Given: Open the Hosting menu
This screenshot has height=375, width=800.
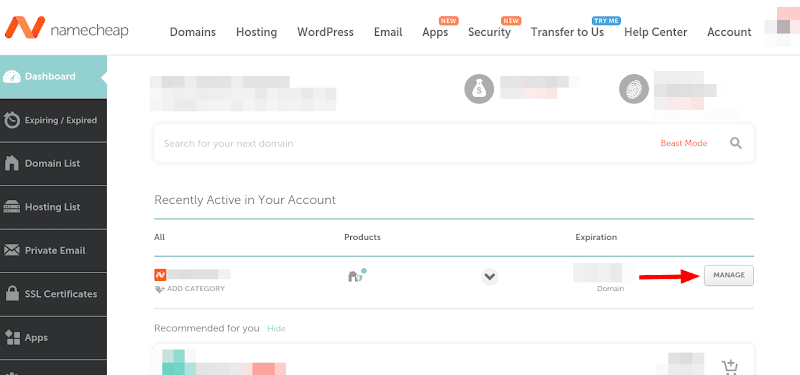Looking at the screenshot, I should coord(256,32).
